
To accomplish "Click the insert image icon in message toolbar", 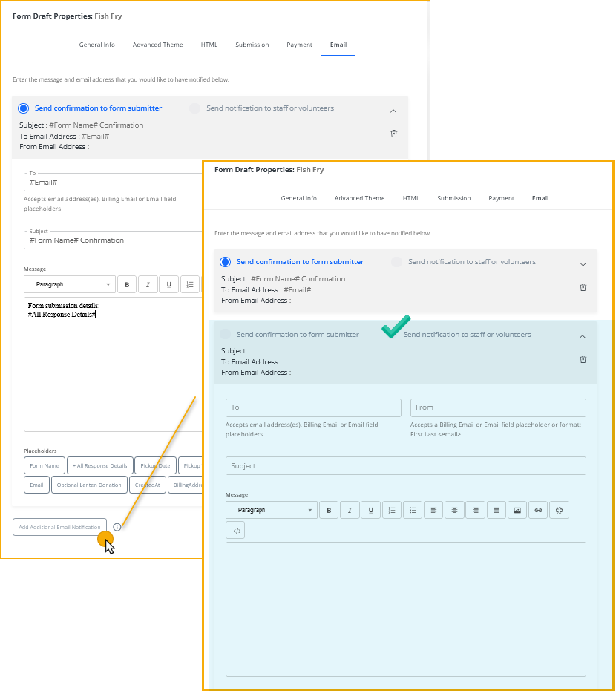I will [x=518, y=510].
